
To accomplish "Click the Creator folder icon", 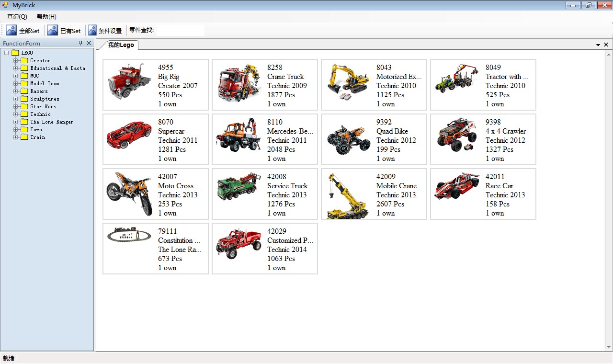I will [24, 60].
